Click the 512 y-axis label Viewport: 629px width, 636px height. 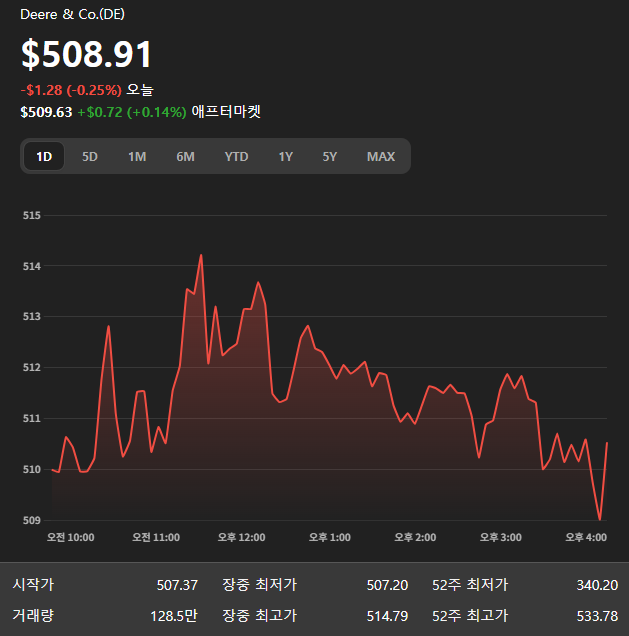coord(32,367)
